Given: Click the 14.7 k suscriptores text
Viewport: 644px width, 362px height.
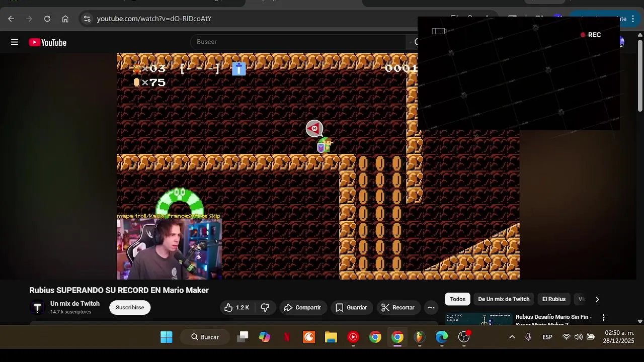Looking at the screenshot, I should tap(70, 312).
